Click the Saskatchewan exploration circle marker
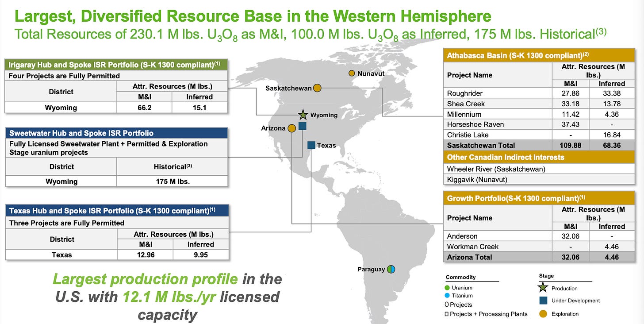The width and height of the screenshot is (644, 324). pos(317,88)
